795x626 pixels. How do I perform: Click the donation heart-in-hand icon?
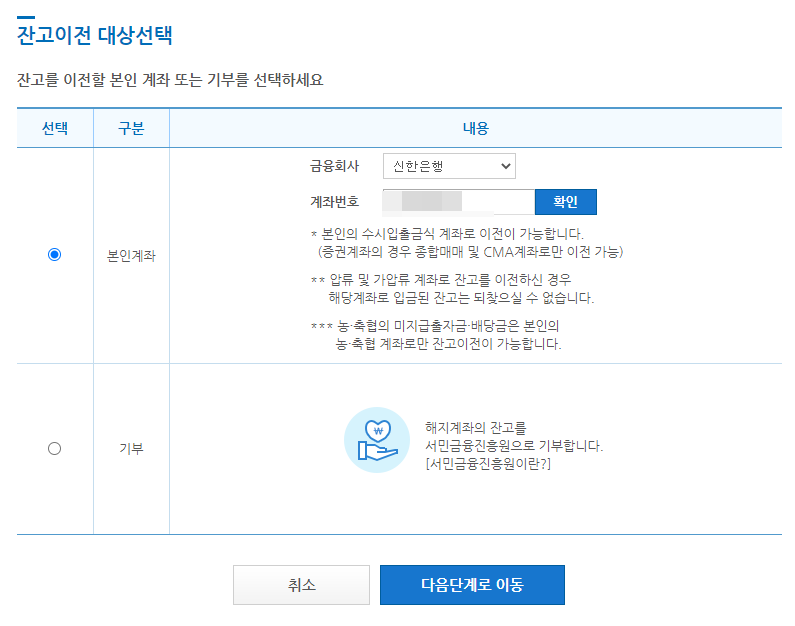pos(377,440)
